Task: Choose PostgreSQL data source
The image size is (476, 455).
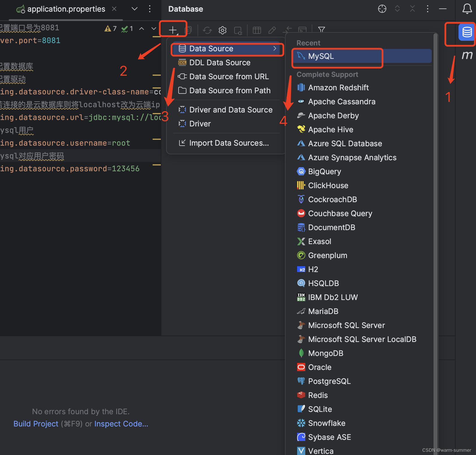Action: click(362, 381)
